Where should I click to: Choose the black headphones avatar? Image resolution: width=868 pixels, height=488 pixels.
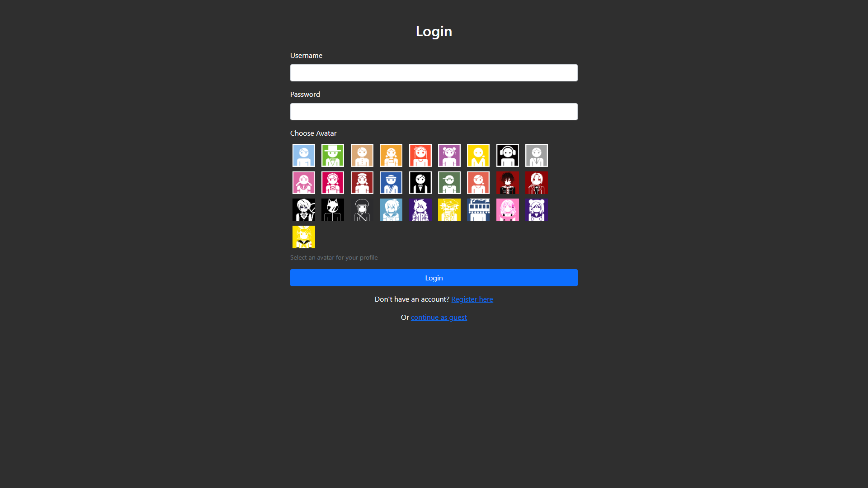coord(507,156)
